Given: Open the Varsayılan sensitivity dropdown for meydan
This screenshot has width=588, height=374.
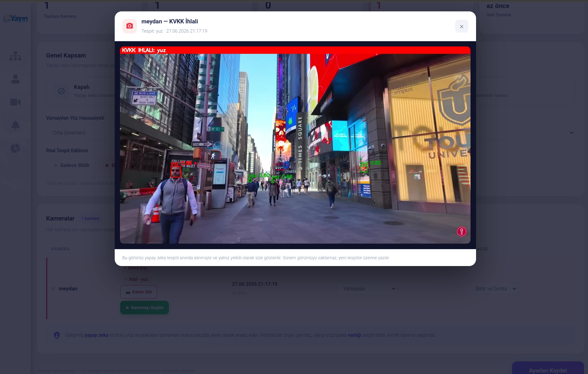Looking at the screenshot, I should pos(367,289).
